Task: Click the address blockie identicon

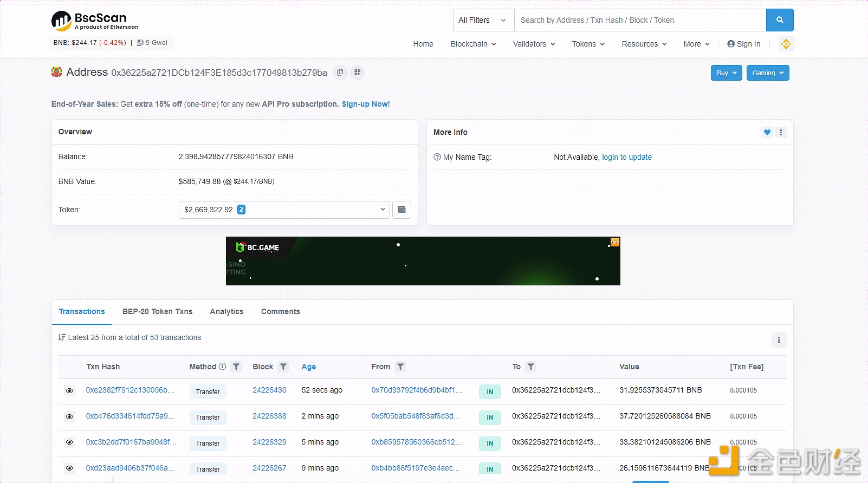Action: pos(56,72)
